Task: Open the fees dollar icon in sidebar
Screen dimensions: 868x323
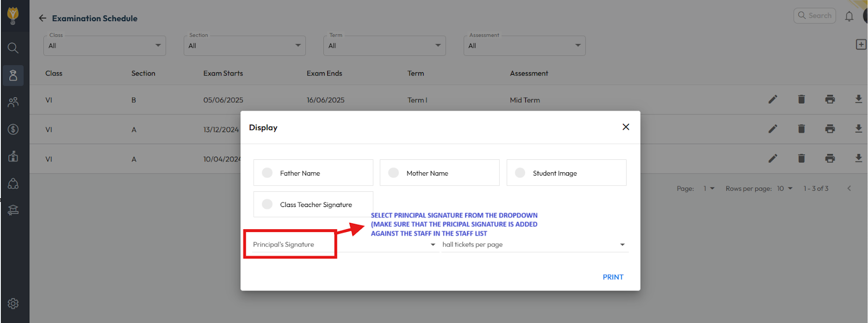Action: 14,130
